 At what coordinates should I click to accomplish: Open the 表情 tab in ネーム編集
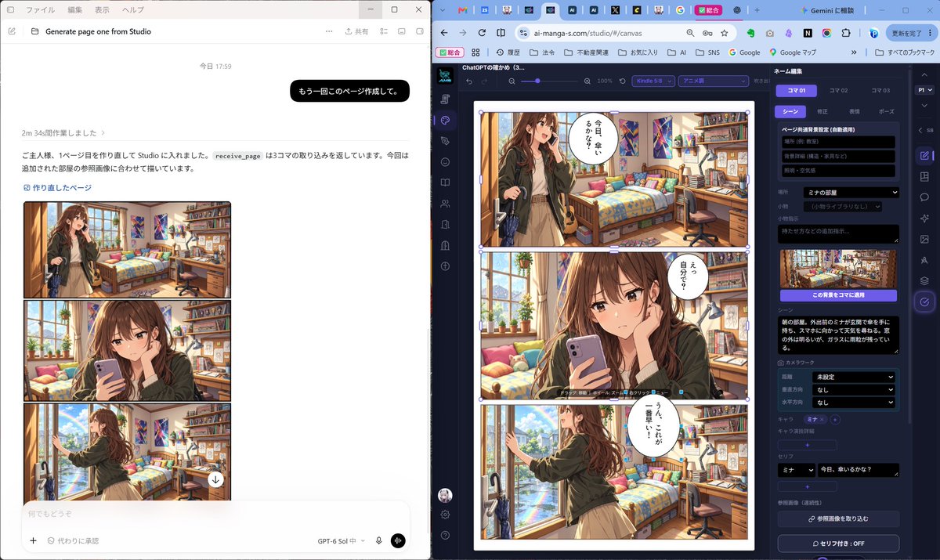tap(854, 111)
